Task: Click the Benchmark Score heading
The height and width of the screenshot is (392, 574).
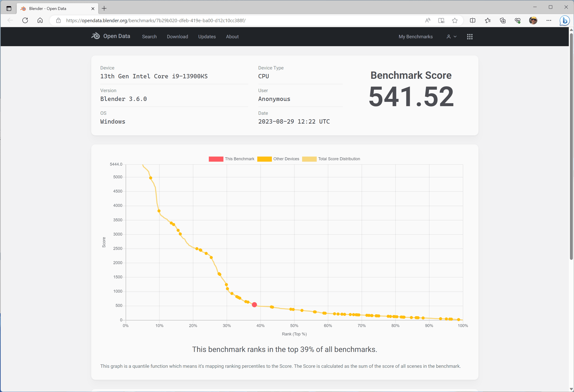Action: click(x=411, y=75)
